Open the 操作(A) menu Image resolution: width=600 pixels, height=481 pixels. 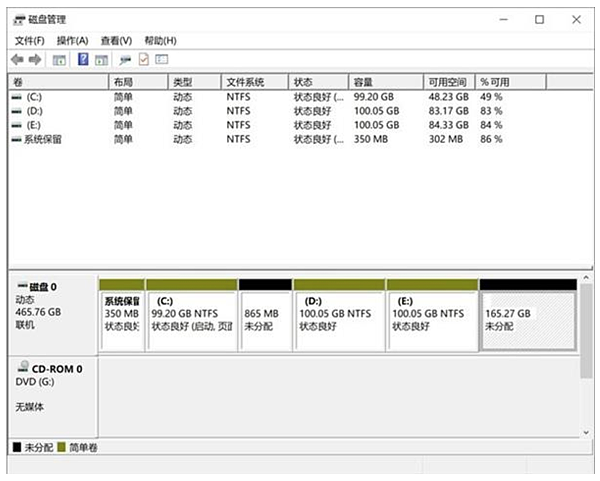pos(72,41)
